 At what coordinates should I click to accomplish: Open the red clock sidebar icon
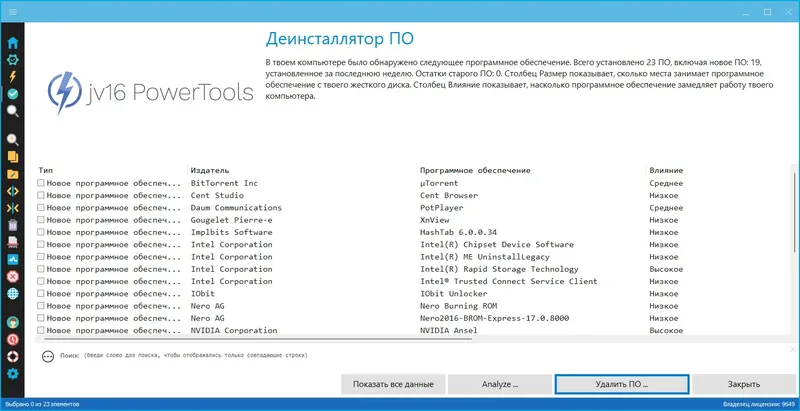pos(13,339)
